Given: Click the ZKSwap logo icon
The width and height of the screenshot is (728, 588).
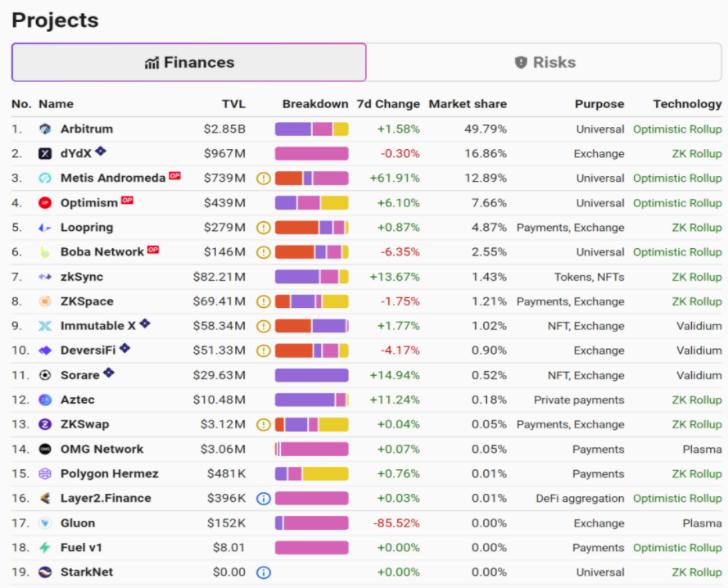Looking at the screenshot, I should click(x=45, y=424).
